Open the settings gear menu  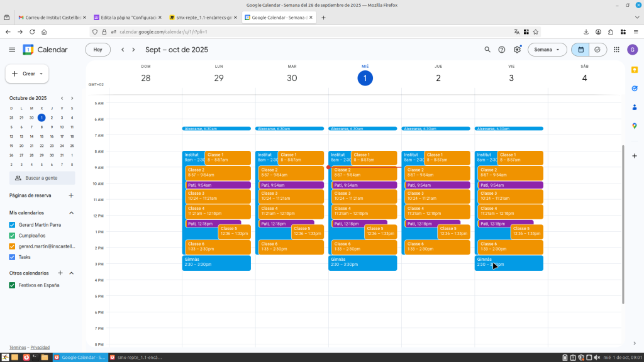(517, 50)
